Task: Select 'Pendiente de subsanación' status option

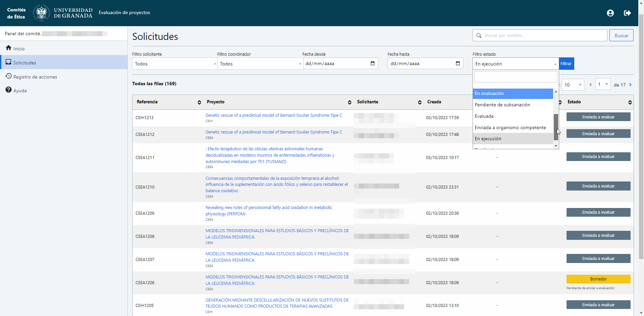Action: point(502,105)
